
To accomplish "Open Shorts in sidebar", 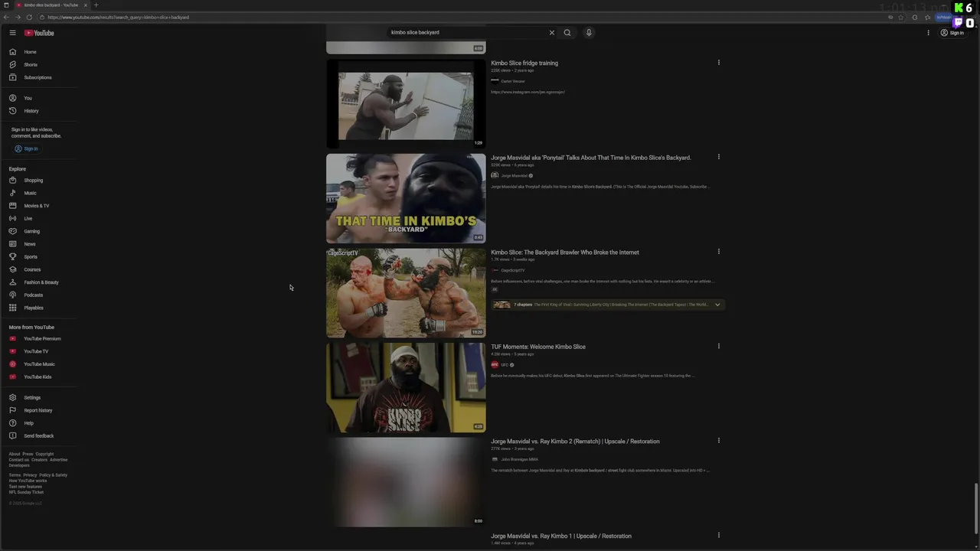I will point(38,64).
